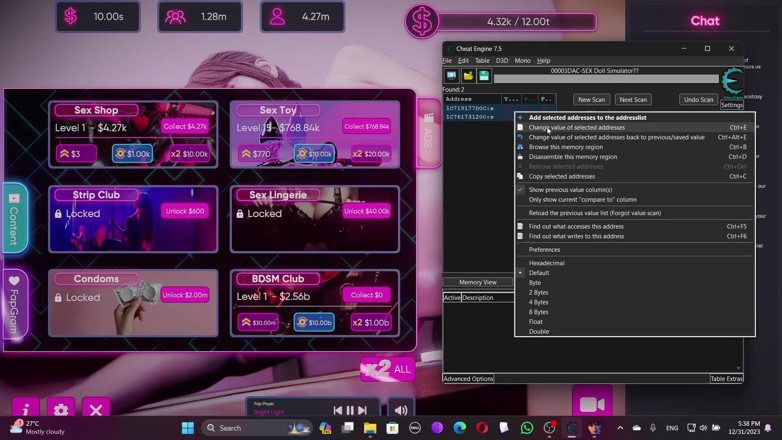
Task: Open the Content side tab
Action: pyautogui.click(x=15, y=219)
